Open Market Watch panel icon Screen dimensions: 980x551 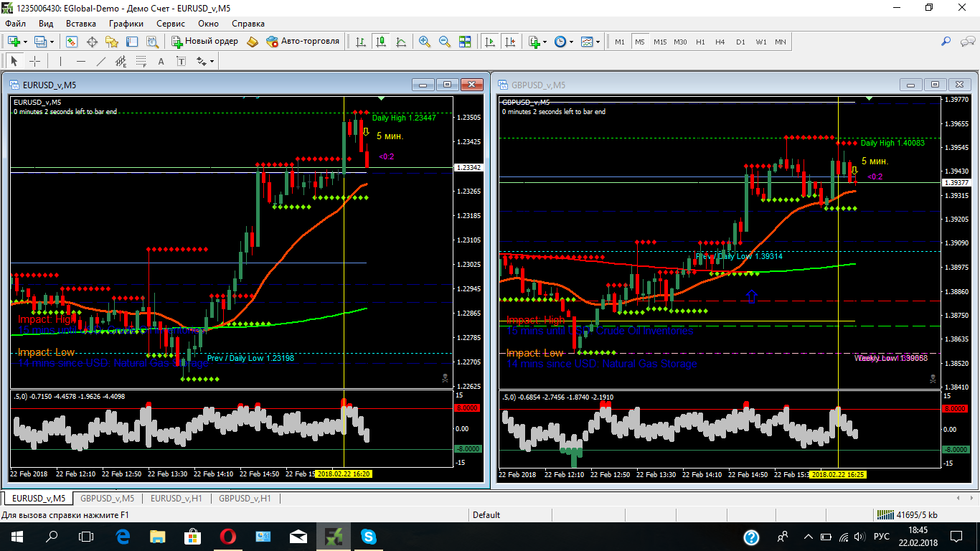pyautogui.click(x=72, y=42)
